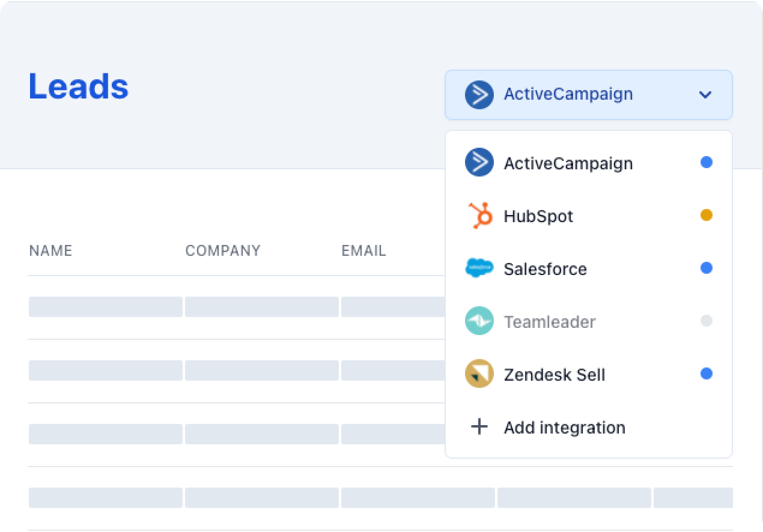Viewport: 763px width, 532px height.
Task: Click the ActiveCampaign logo in the selected dropdown
Action: [479, 95]
